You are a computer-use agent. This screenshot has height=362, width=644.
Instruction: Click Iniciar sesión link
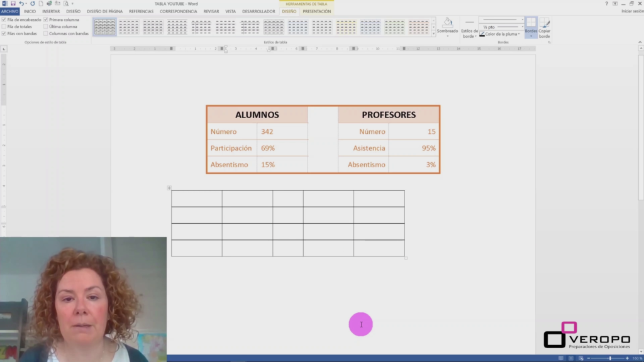coord(633,11)
